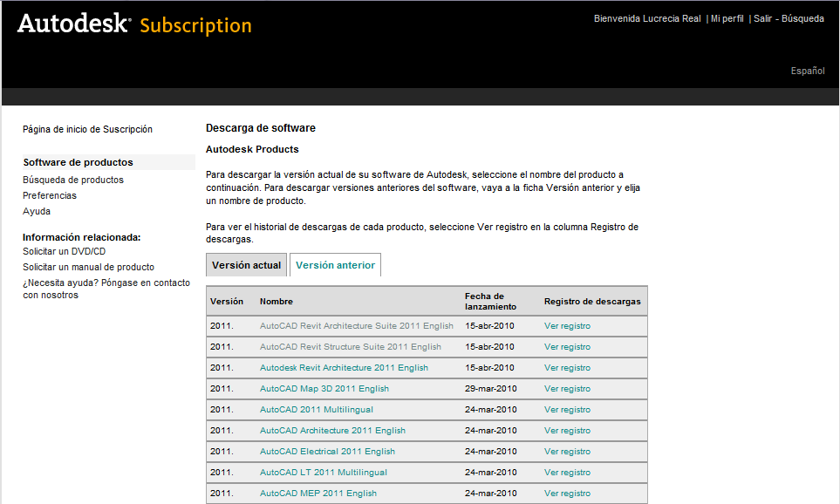This screenshot has width=840, height=504.
Task: Click the Versión column header
Action: [x=227, y=302]
